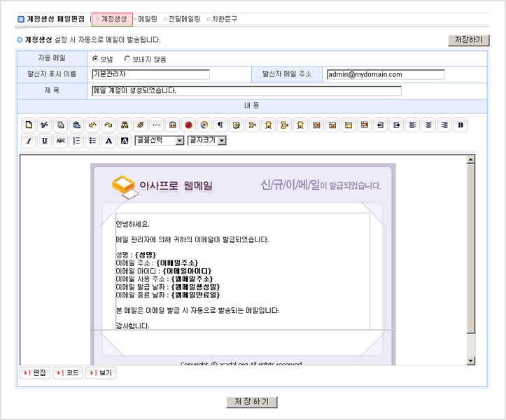Apply Bold formatting in editor toolbar
The image size is (506, 420).
coord(460,125)
